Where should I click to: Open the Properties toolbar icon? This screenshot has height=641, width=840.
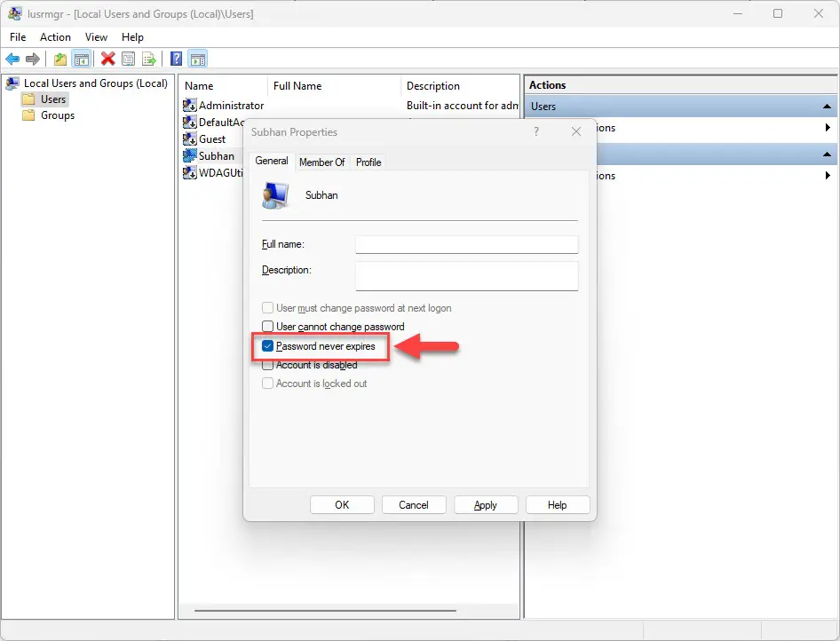(x=129, y=59)
